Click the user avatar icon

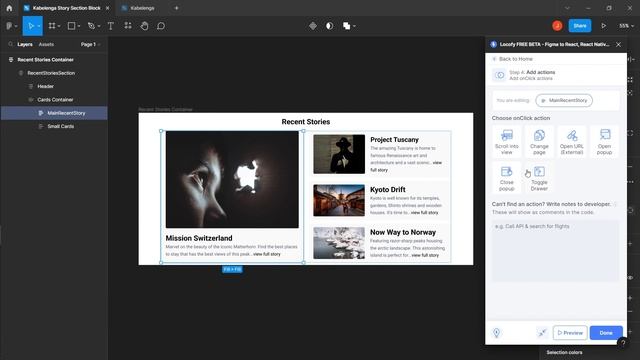(x=557, y=26)
